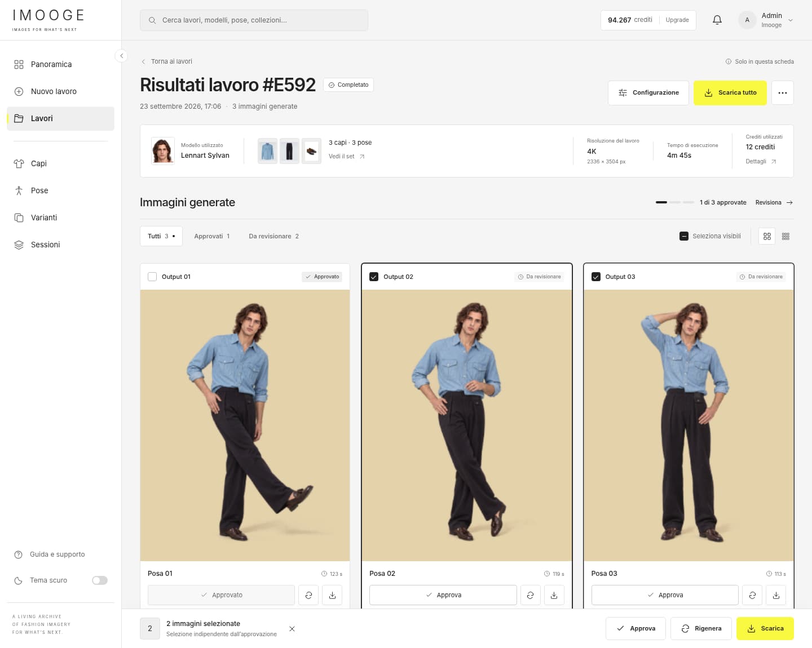Screen dimensions: 812x648
Task: Click yellow Scarica in the selection bar
Action: (x=765, y=629)
